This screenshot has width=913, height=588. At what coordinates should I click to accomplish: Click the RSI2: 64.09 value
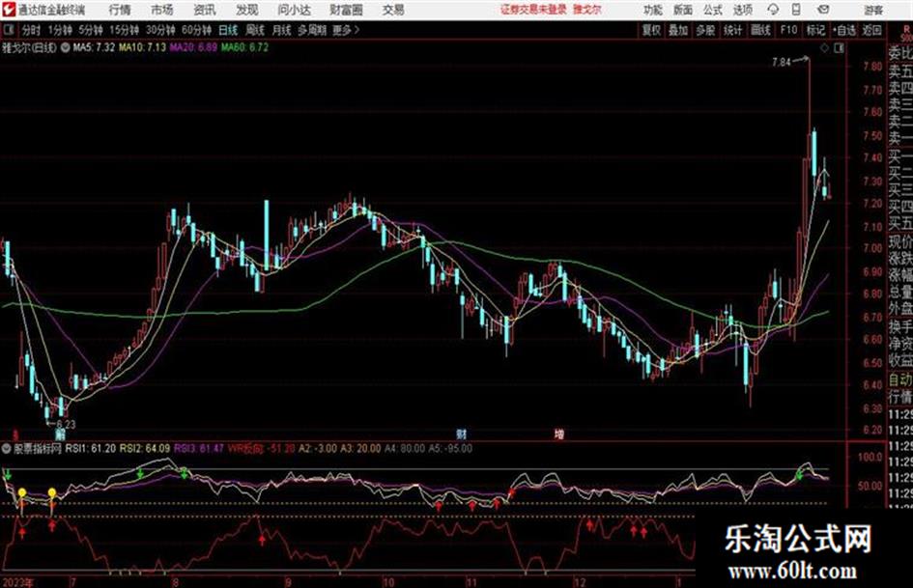pos(144,448)
